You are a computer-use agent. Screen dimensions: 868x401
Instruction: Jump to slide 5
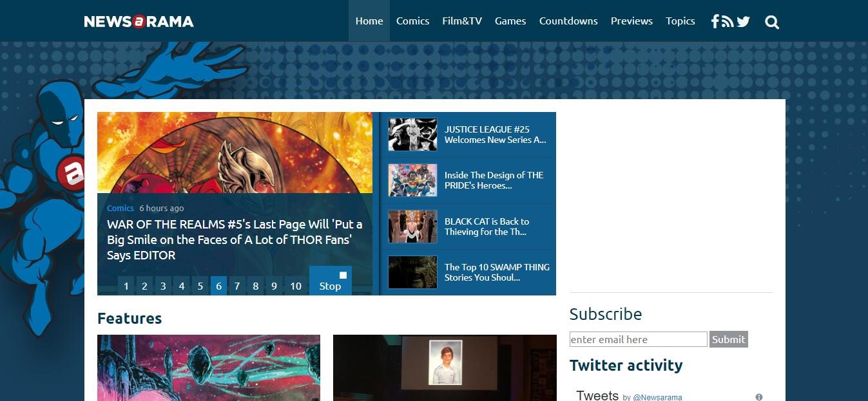pyautogui.click(x=200, y=286)
